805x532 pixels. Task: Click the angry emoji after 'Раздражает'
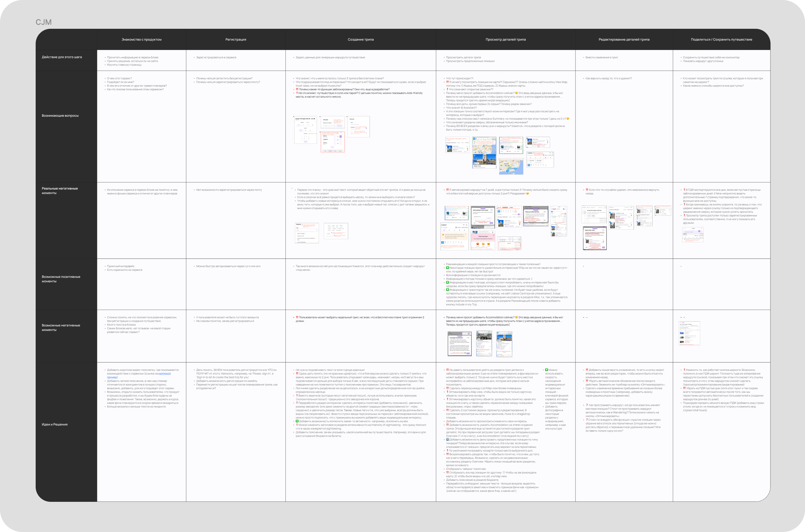(x=527, y=194)
